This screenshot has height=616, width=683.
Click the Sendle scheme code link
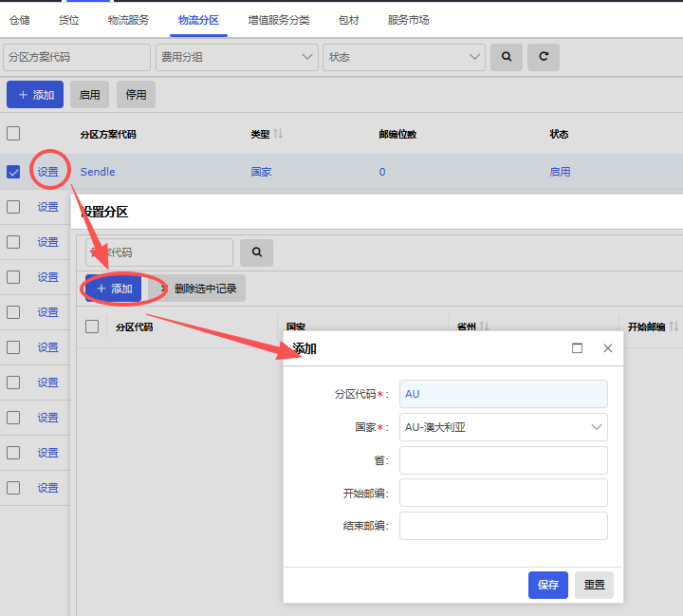tap(98, 172)
